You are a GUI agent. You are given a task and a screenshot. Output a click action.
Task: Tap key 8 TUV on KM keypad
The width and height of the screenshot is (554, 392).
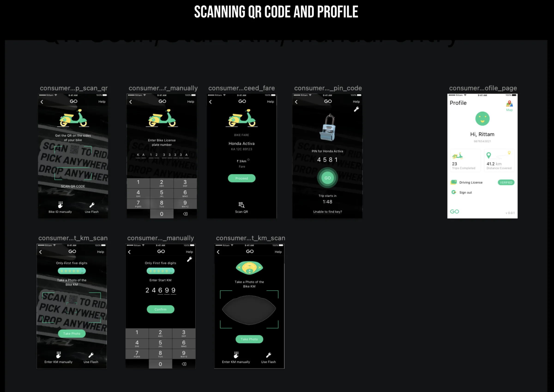(x=160, y=354)
